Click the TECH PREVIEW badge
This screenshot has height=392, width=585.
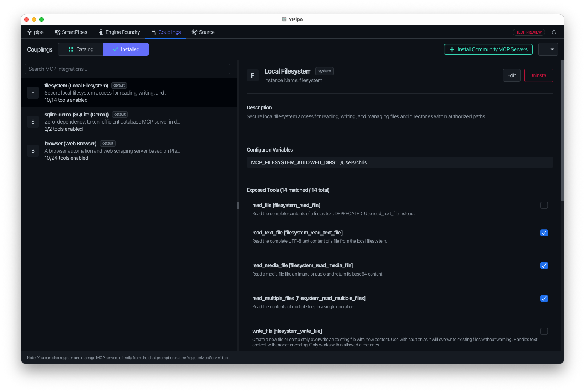[x=529, y=32]
